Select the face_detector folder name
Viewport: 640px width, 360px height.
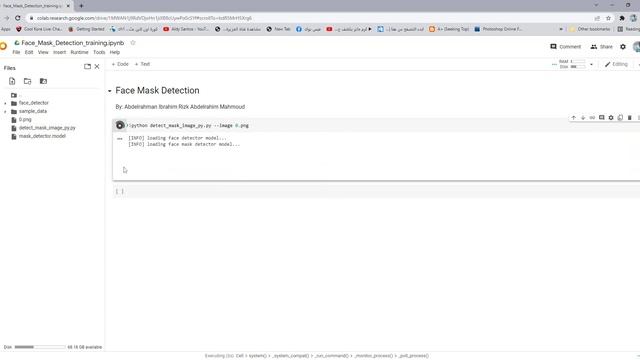33,103
